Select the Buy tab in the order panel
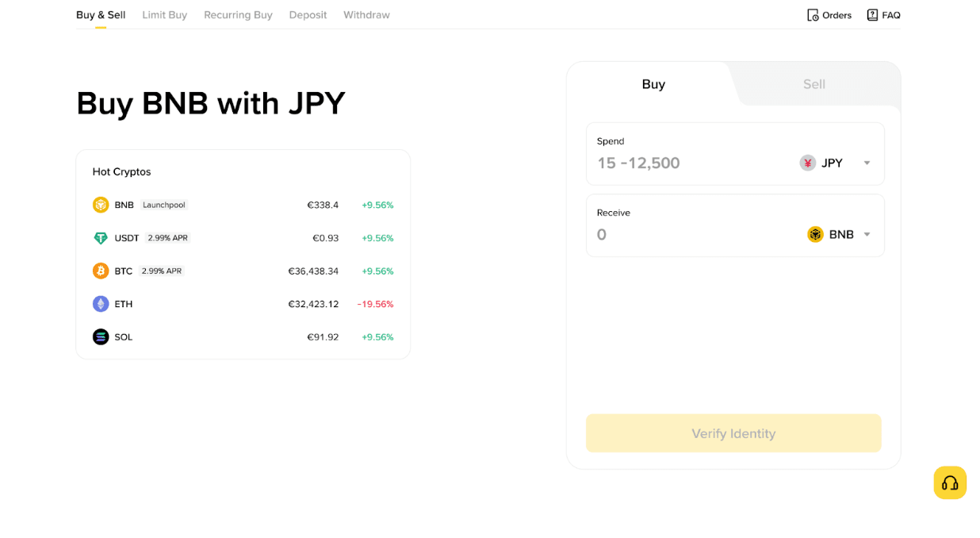The height and width of the screenshot is (538, 980). click(x=653, y=84)
